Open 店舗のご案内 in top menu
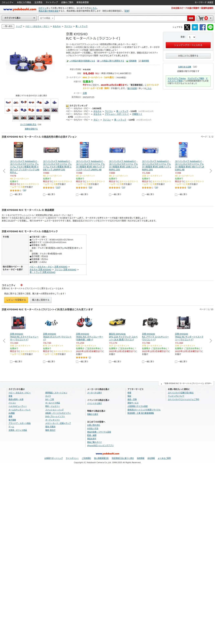The image size is (215, 644). pyautogui.click(x=67, y=2)
